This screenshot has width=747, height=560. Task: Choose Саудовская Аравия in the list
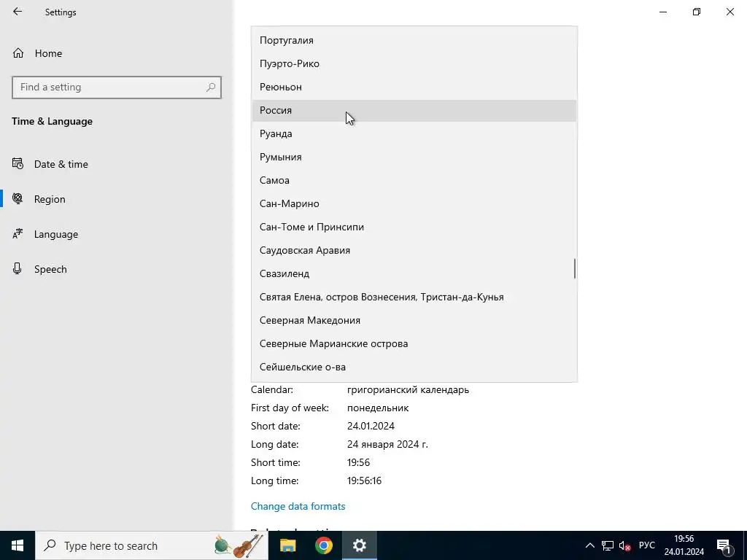tap(414, 251)
